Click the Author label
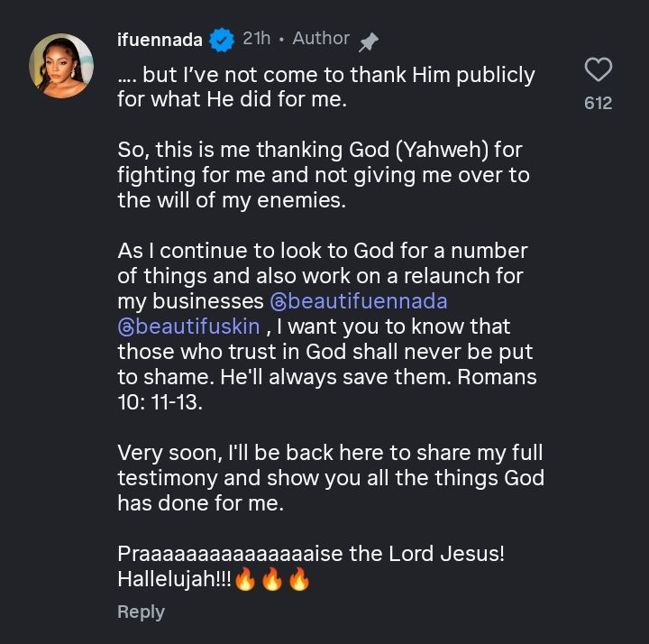Screen dimensions: 649x644 pyautogui.click(x=321, y=39)
